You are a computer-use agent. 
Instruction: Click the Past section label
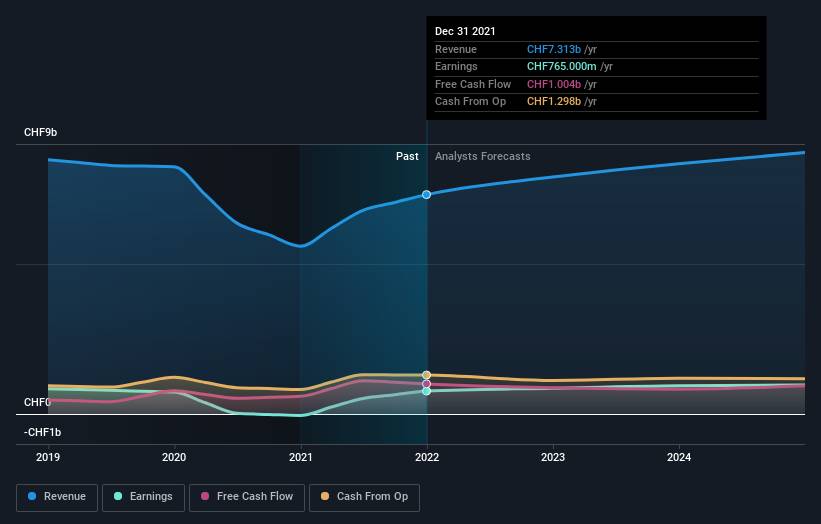(407, 157)
